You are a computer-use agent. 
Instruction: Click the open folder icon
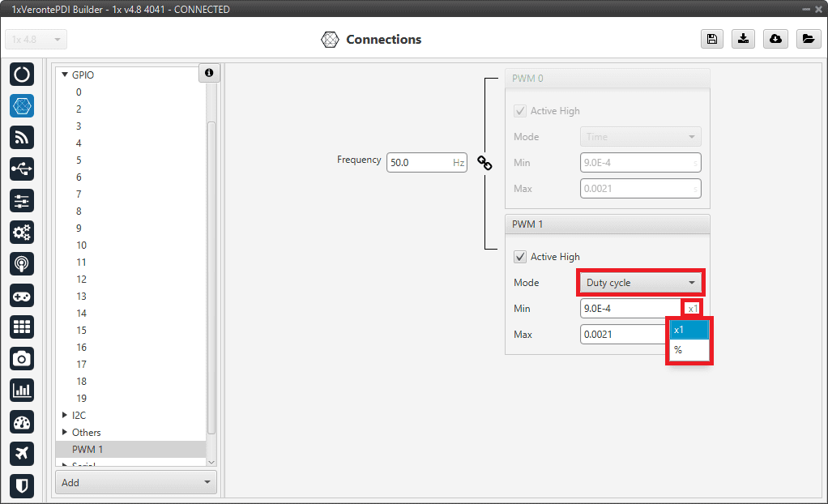pos(807,40)
